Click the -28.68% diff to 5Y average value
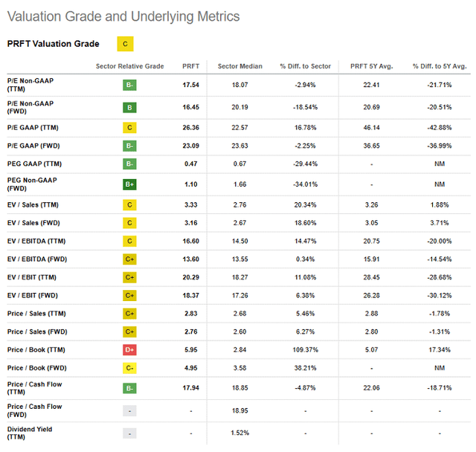This screenshot has height=452, width=476. pos(440,277)
